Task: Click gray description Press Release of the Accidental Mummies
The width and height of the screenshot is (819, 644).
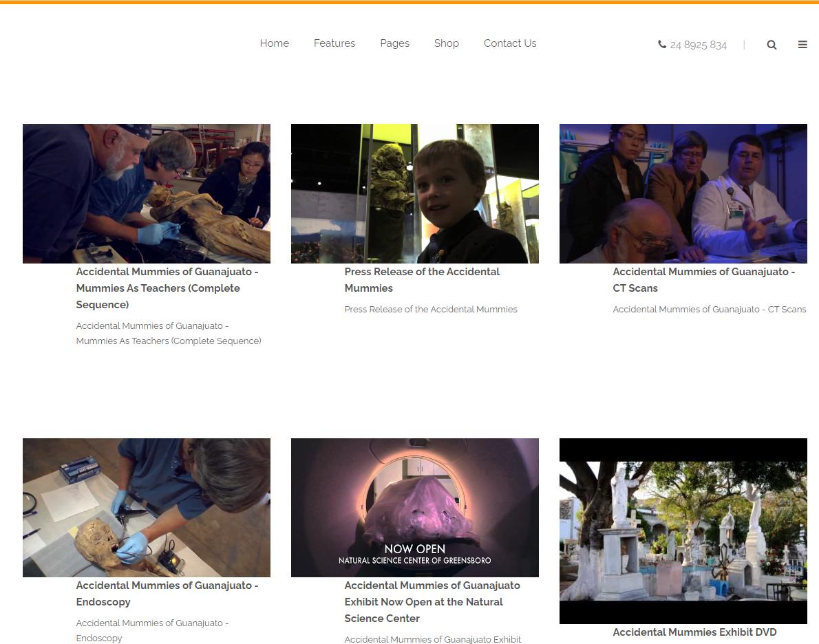Action: (431, 309)
